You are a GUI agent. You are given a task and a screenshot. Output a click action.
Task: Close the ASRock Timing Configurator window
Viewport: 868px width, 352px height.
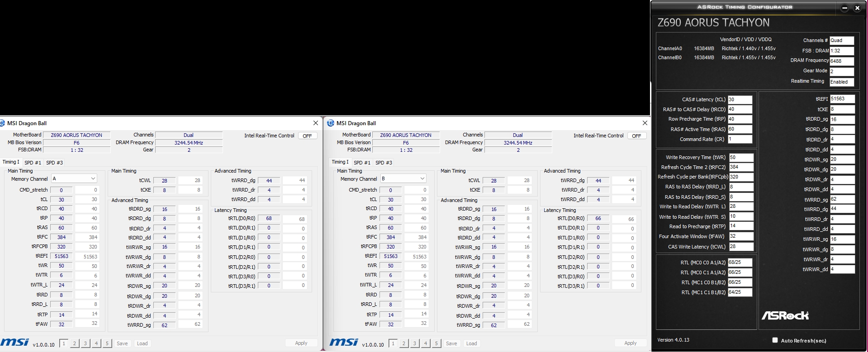pos(857,8)
